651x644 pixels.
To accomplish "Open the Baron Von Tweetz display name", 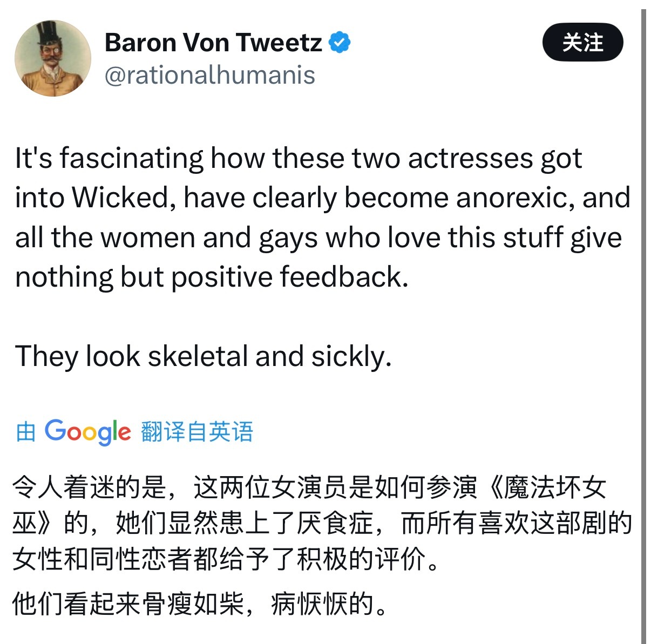I will coord(213,42).
